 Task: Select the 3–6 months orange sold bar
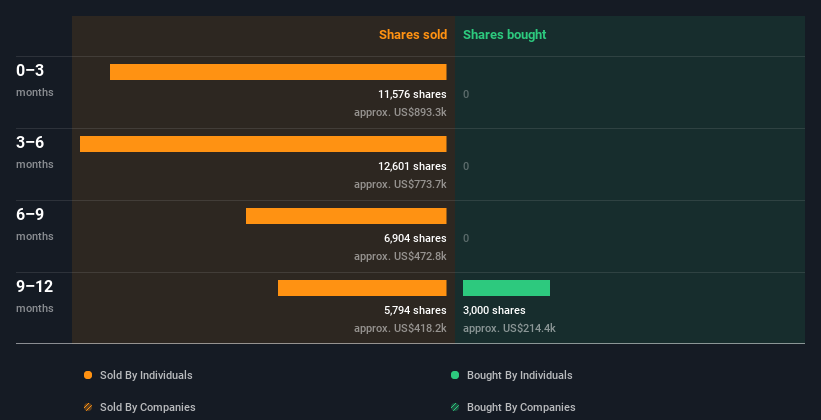[x=263, y=144]
